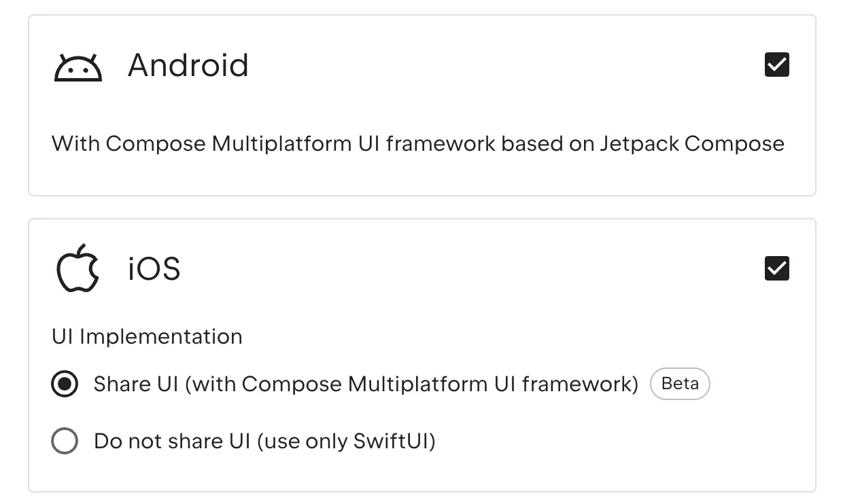Click the Android heading text

pyautogui.click(x=188, y=65)
